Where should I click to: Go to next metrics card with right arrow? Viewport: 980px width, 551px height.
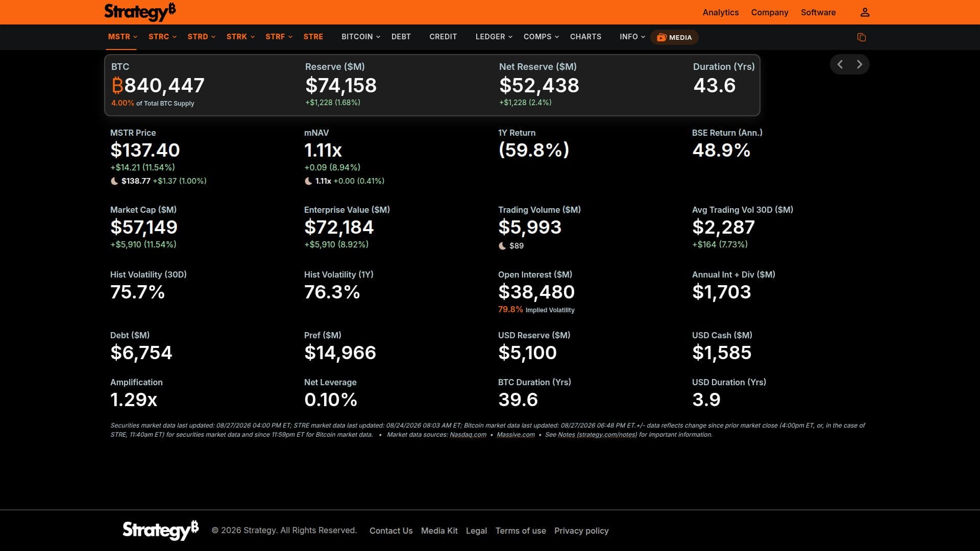860,64
